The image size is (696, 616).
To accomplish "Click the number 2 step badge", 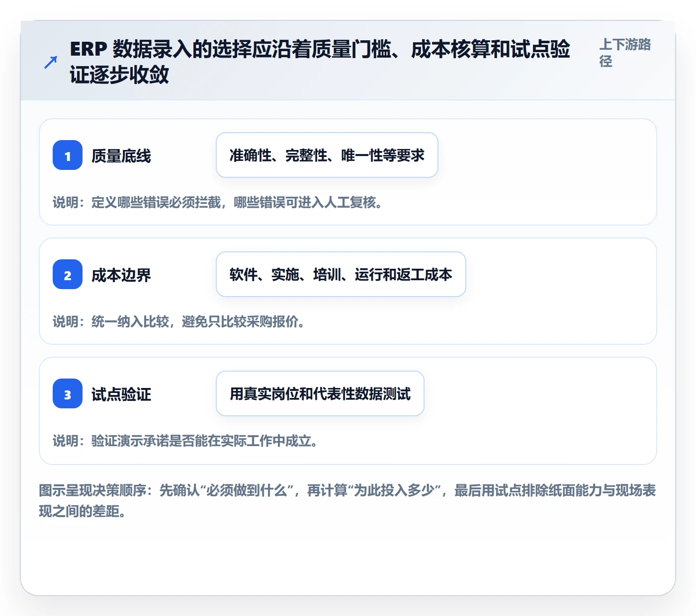I will [68, 274].
